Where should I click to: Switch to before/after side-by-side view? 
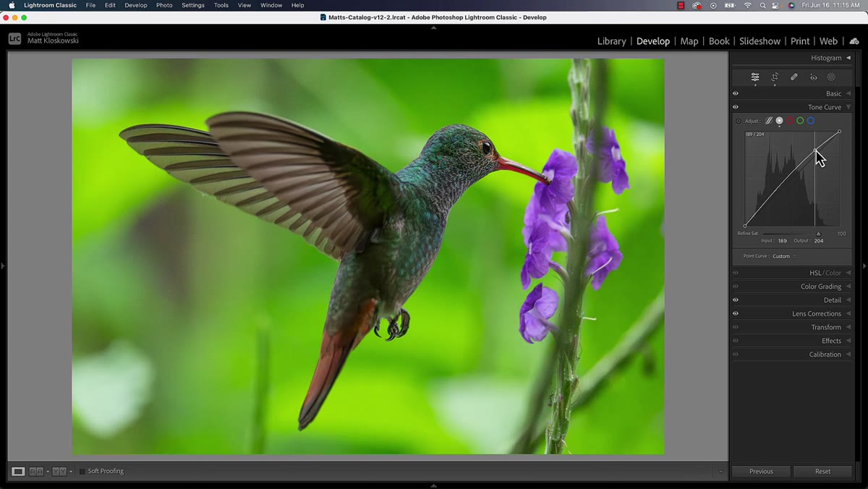tap(36, 471)
